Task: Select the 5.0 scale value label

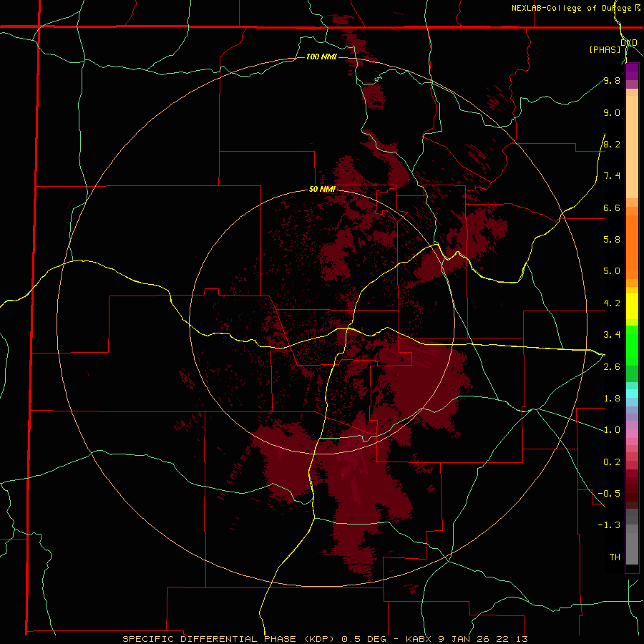Action: (612, 271)
